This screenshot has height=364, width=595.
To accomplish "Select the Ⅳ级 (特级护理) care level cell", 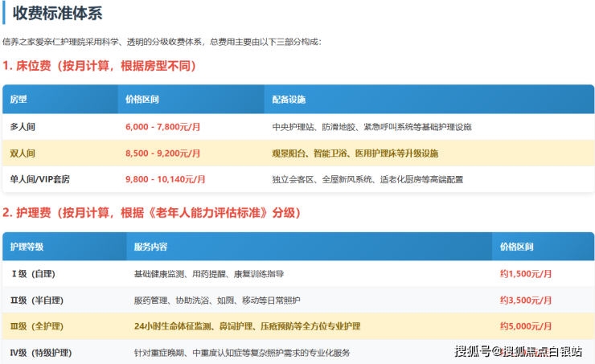I will [x=41, y=353].
